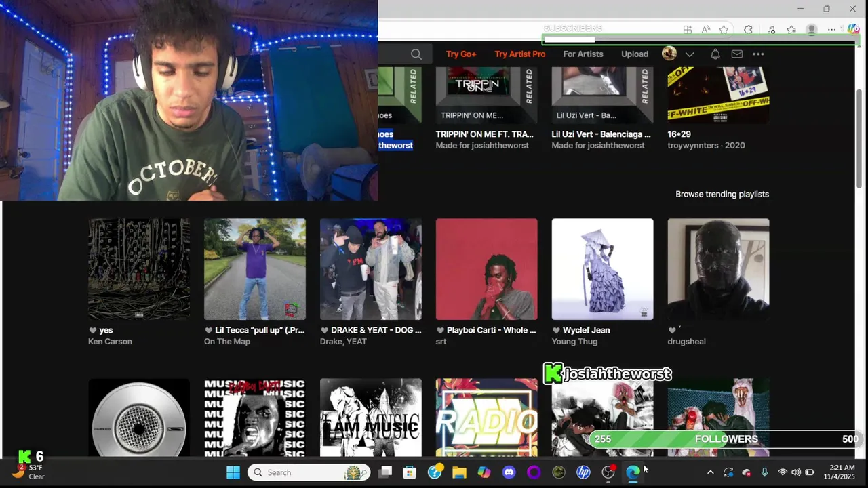Open the messages envelope icon
The image size is (868, 488).
[737, 54]
